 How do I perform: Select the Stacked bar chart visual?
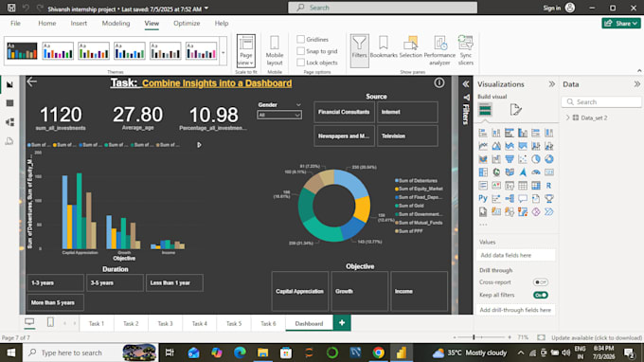483,133
